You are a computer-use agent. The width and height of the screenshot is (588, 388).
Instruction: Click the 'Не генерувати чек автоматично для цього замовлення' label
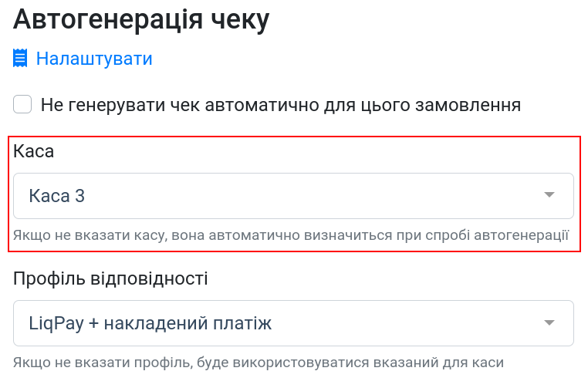281,105
